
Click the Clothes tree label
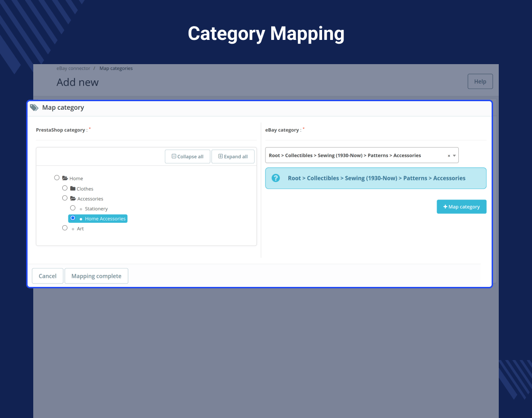(x=85, y=189)
